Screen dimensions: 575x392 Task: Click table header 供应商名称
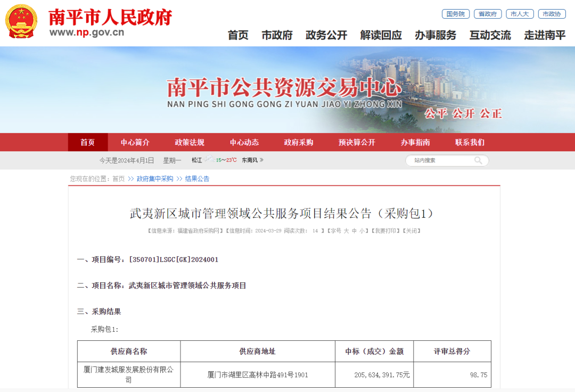[x=129, y=352]
